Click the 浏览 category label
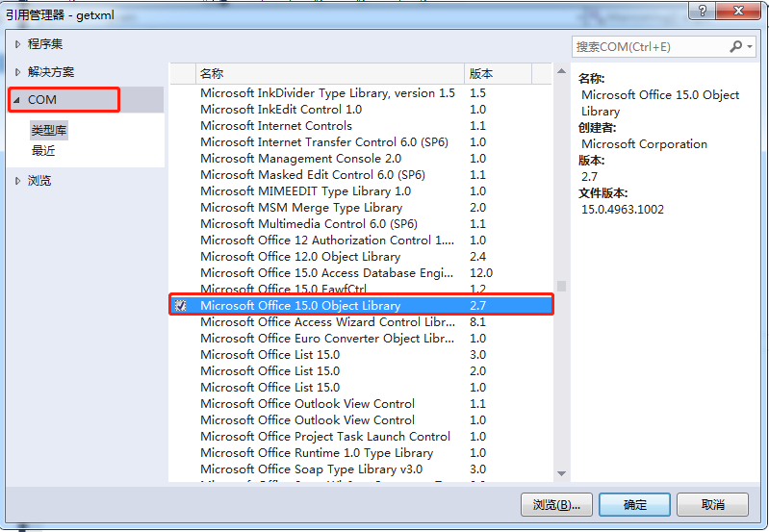The image size is (769, 532). click(39, 181)
